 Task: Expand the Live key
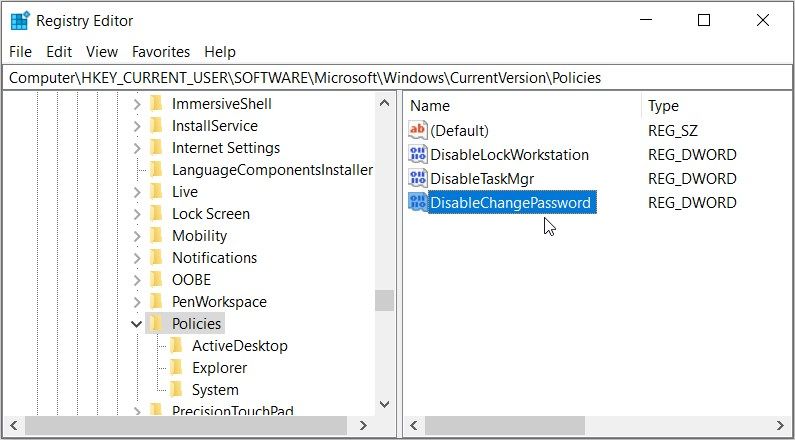(x=137, y=192)
